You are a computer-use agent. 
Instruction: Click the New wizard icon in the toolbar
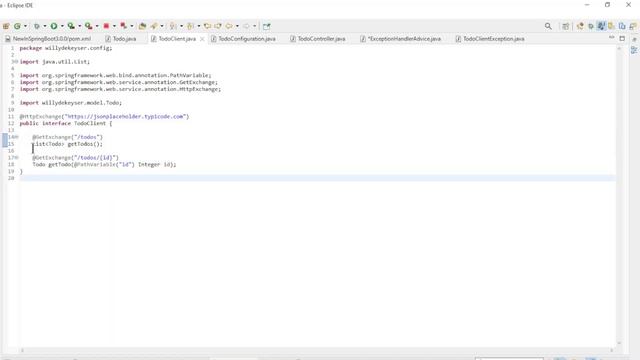point(6,26)
